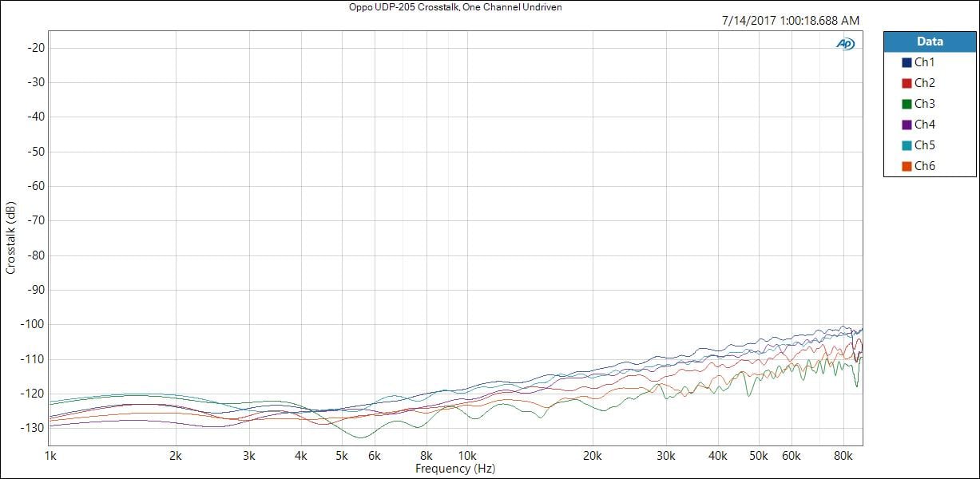Click the 1k tick on the frequency axis

[x=50, y=457]
